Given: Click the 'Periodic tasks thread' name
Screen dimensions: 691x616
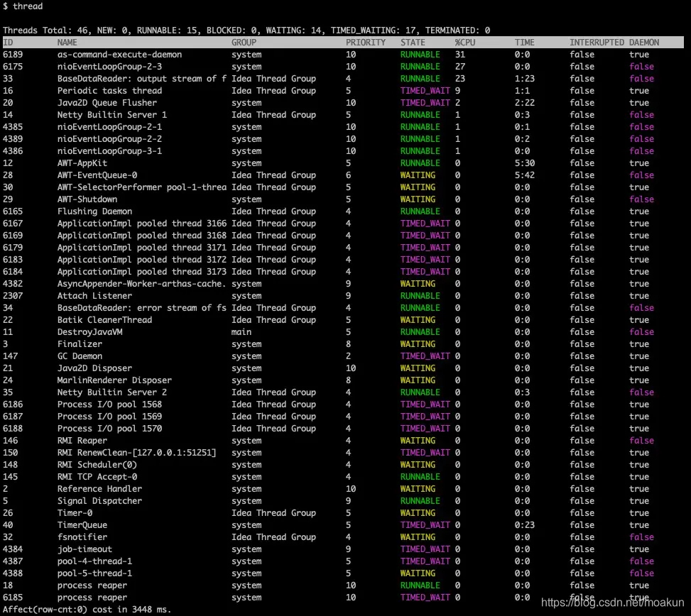Looking at the screenshot, I should click(109, 91).
